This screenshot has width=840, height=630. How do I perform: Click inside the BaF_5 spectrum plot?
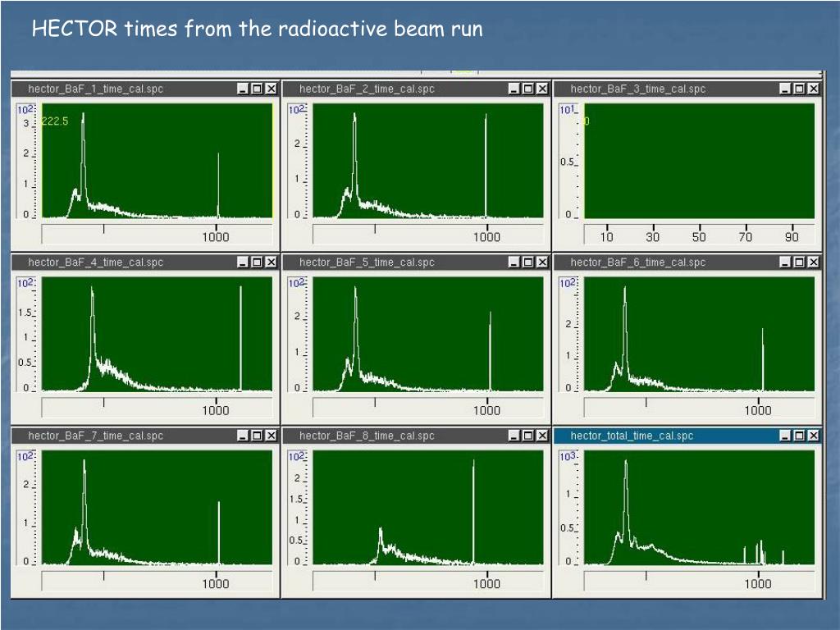428,334
